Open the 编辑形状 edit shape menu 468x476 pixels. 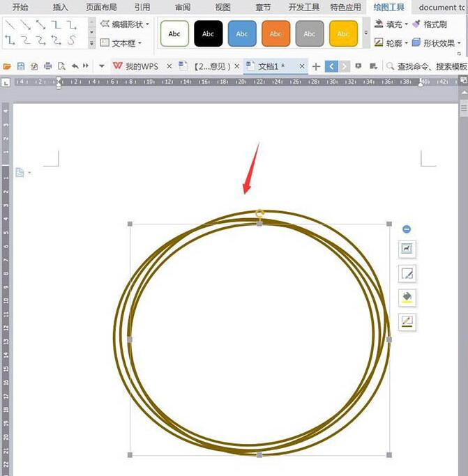(x=126, y=24)
